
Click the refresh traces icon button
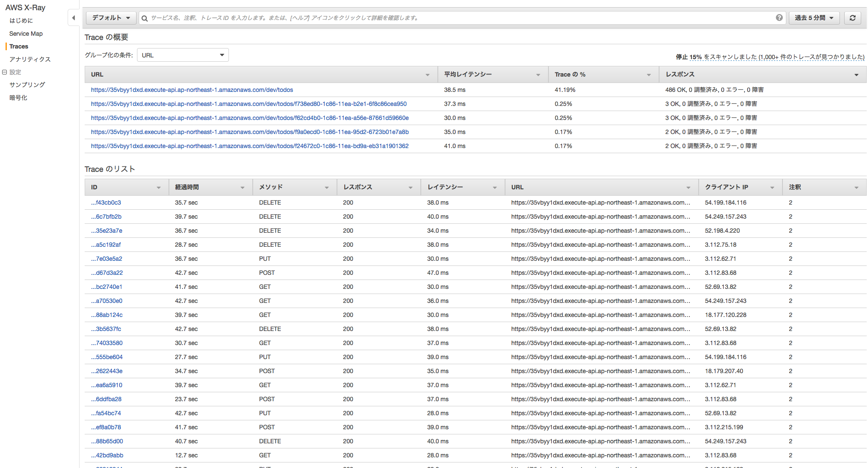coord(852,18)
